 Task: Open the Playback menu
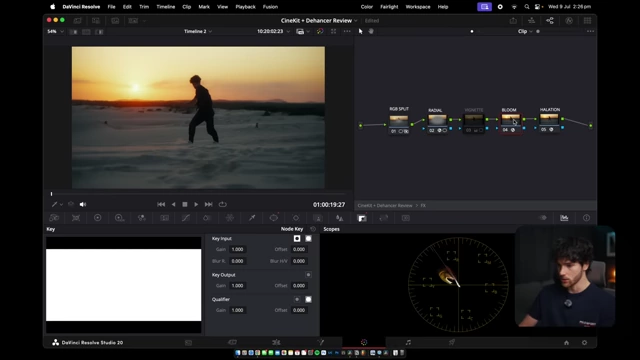tap(245, 7)
